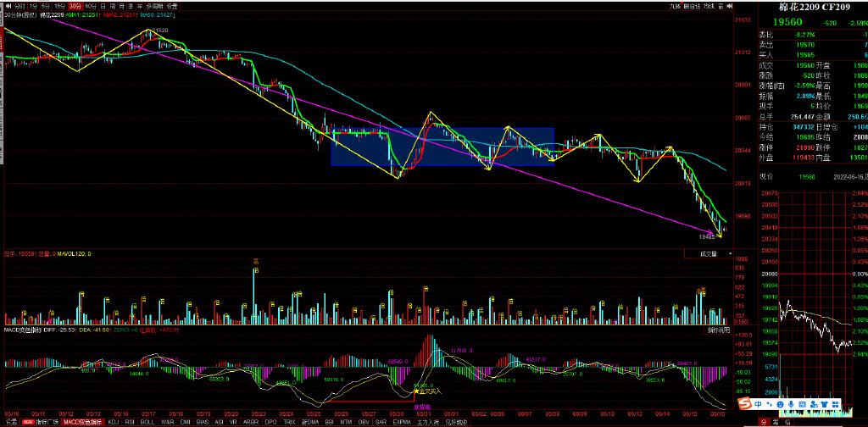Switch to quarterly 季 chart
This screenshot has width=868, height=427.
[131, 6]
